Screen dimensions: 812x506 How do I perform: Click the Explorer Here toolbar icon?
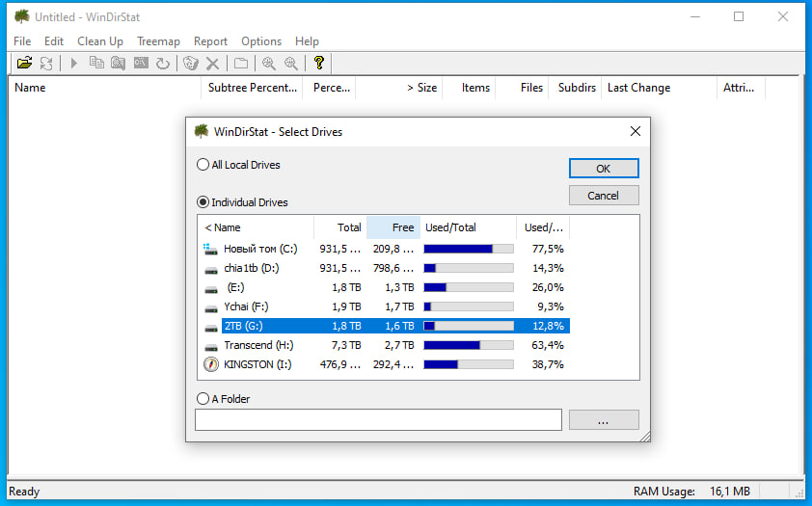click(x=118, y=63)
